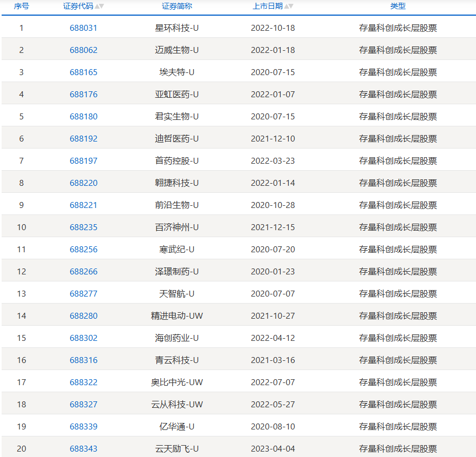476x457 pixels.
Task: Select the table row for 亿华通-U
Action: [x=237, y=426]
